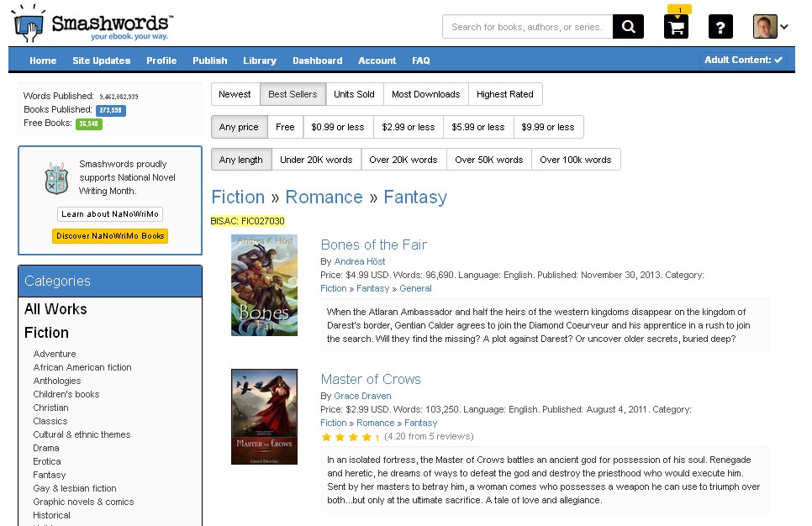Open the Dashboard menu item
Image resolution: width=812 pixels, height=526 pixels.
tap(318, 60)
